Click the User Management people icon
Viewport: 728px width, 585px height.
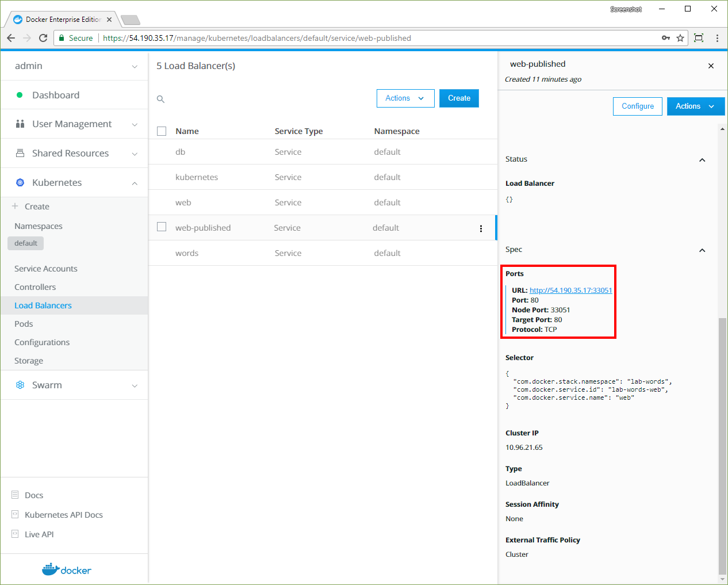[20, 124]
